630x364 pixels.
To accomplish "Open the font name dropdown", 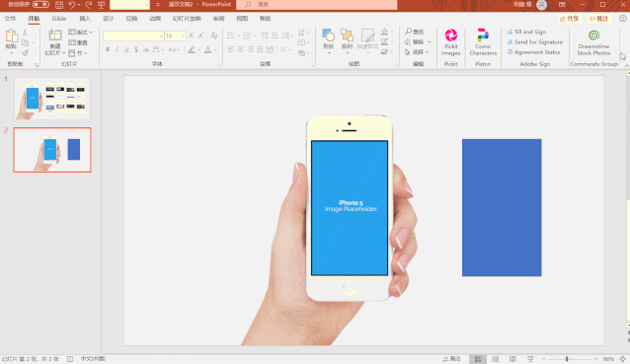I will (x=161, y=36).
